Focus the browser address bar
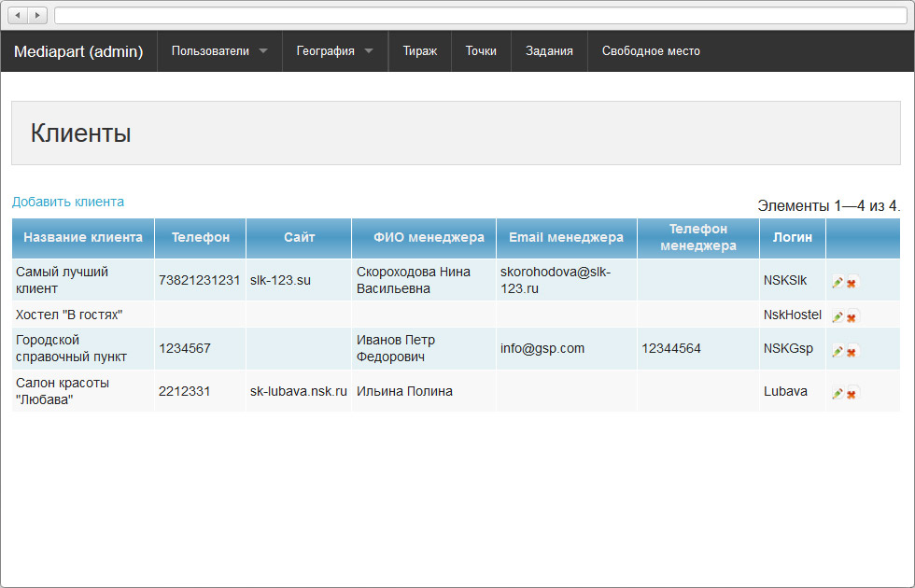The width and height of the screenshot is (915, 588). point(481,15)
